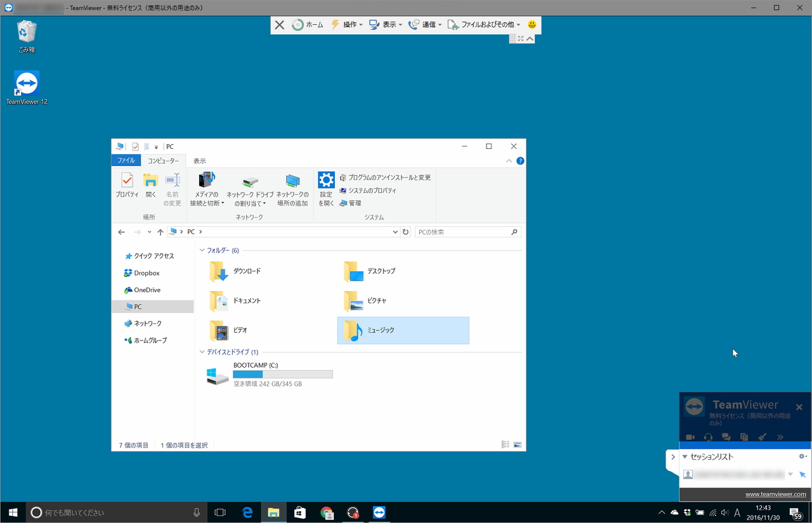
Task: Refresh the Explorer address bar
Action: (406, 232)
